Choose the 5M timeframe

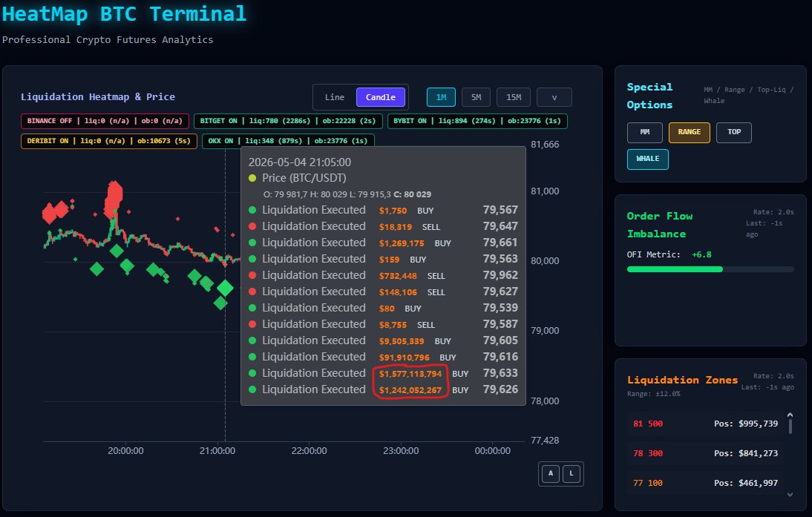click(x=477, y=97)
